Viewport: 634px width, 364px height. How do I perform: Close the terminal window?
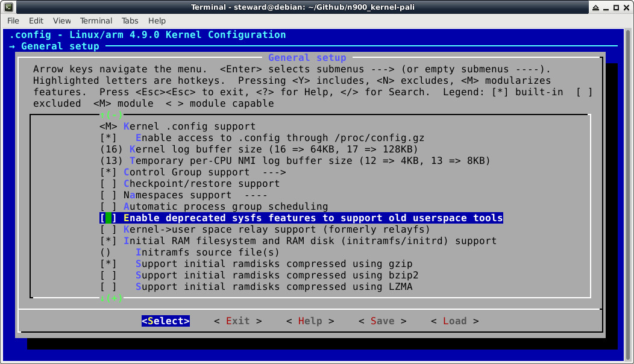click(626, 7)
